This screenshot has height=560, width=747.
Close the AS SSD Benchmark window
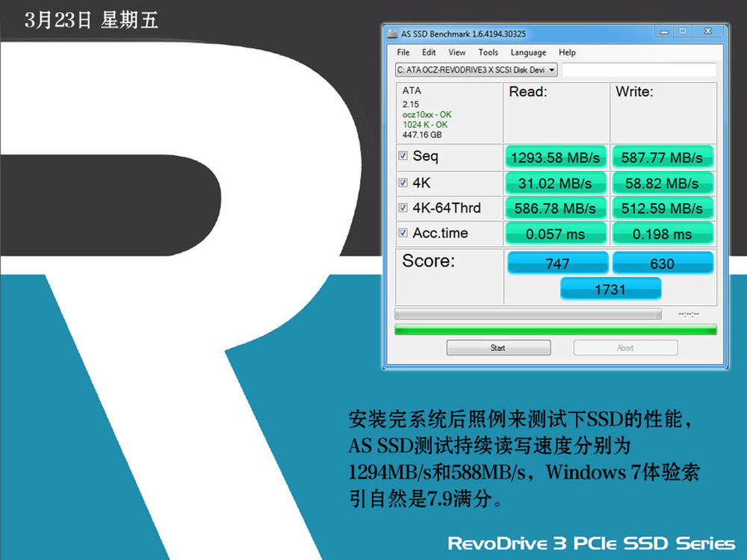(x=708, y=32)
